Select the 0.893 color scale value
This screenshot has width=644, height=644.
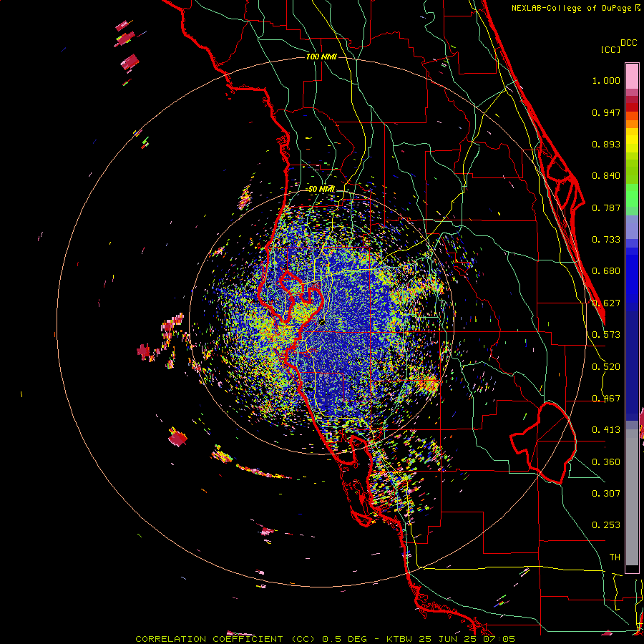tap(606, 144)
